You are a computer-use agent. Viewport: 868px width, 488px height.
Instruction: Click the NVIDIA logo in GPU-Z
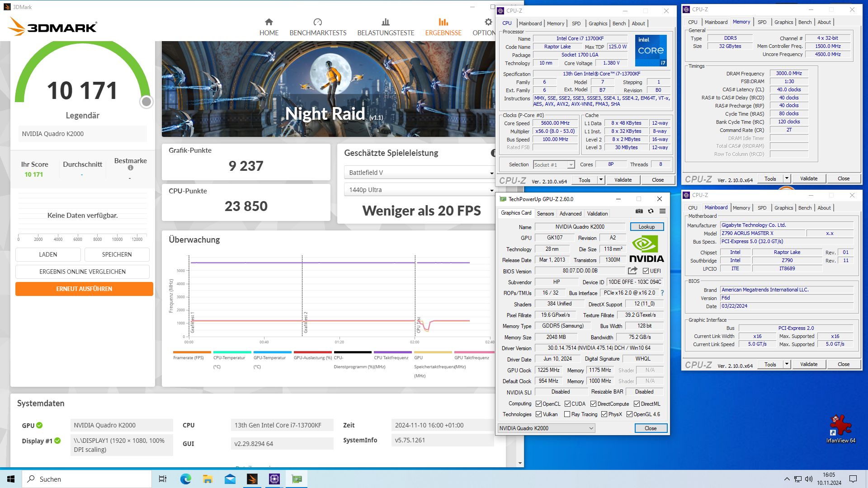click(646, 249)
